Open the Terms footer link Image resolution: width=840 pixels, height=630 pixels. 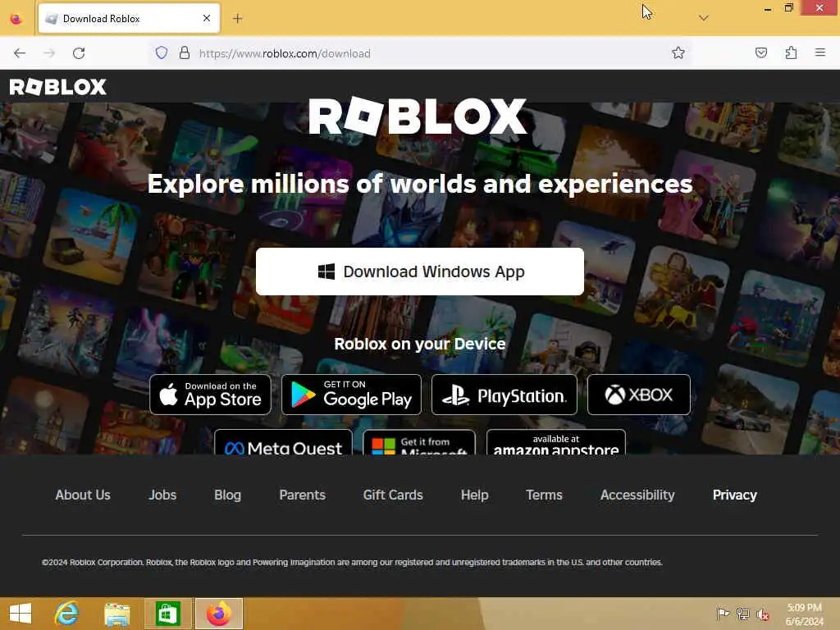pos(544,495)
